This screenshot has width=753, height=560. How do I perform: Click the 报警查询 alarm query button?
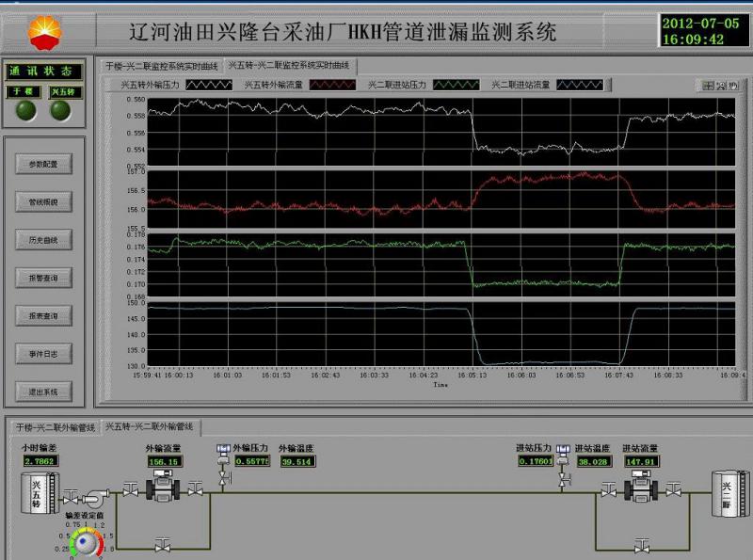[43, 278]
